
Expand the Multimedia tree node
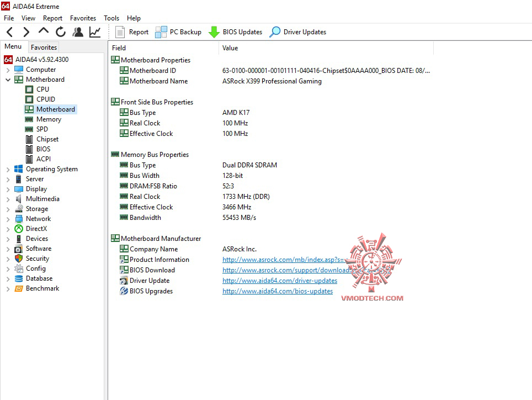8,199
